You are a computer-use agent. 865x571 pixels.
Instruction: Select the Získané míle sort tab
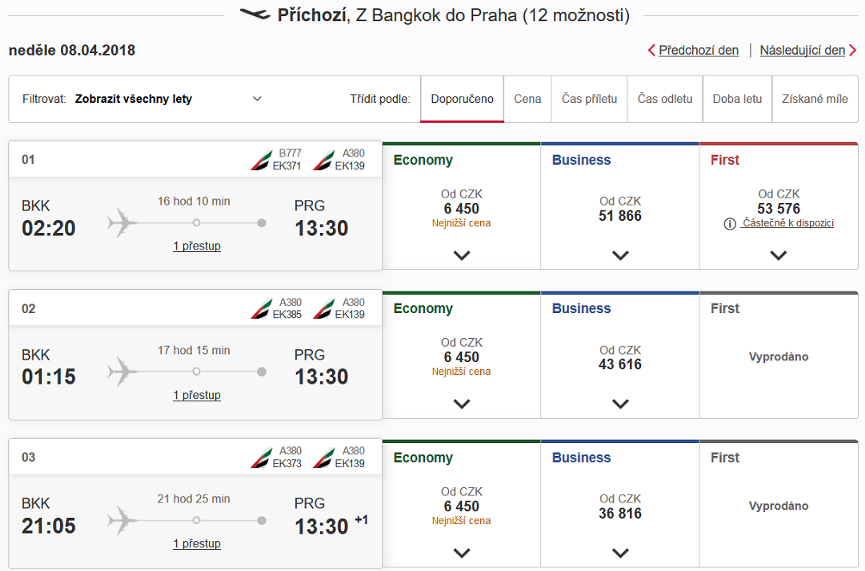tap(815, 99)
